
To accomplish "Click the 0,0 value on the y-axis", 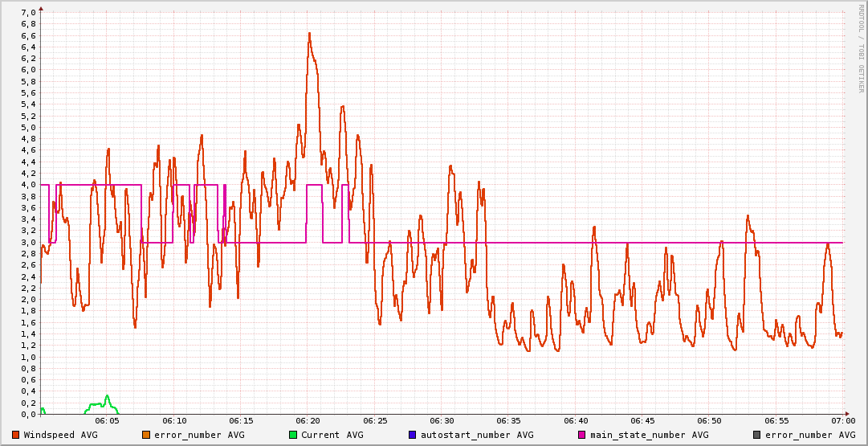I will (x=28, y=414).
